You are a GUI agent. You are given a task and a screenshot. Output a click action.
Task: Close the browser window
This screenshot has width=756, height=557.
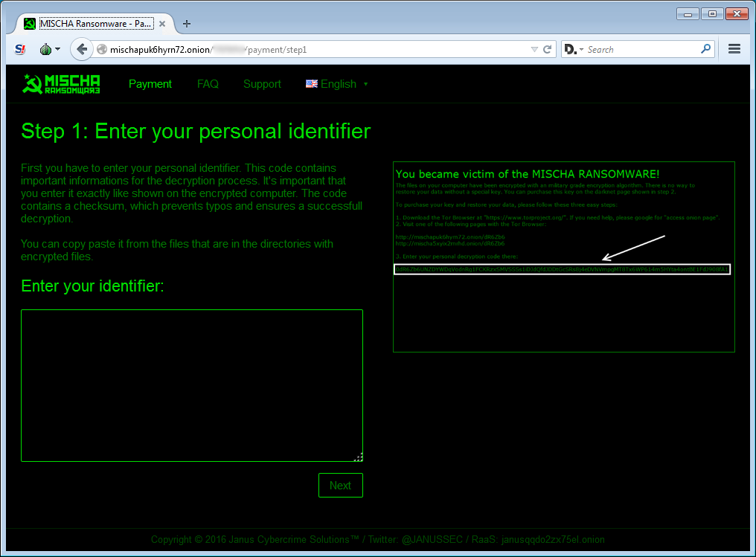(737, 14)
